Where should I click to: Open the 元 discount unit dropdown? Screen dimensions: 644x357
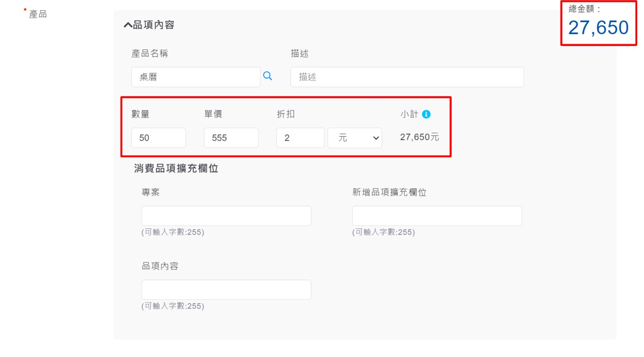coord(355,138)
